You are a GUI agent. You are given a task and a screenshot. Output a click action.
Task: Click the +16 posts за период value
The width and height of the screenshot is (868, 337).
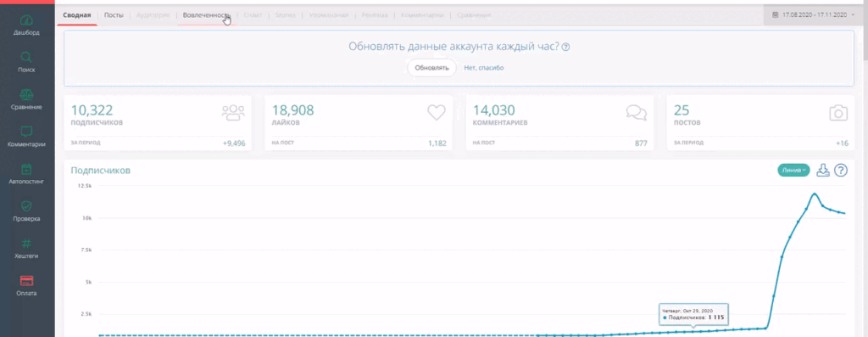point(842,143)
